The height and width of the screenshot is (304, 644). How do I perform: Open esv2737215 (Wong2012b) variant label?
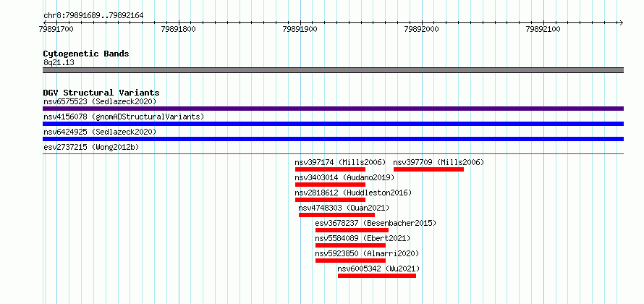(91, 147)
